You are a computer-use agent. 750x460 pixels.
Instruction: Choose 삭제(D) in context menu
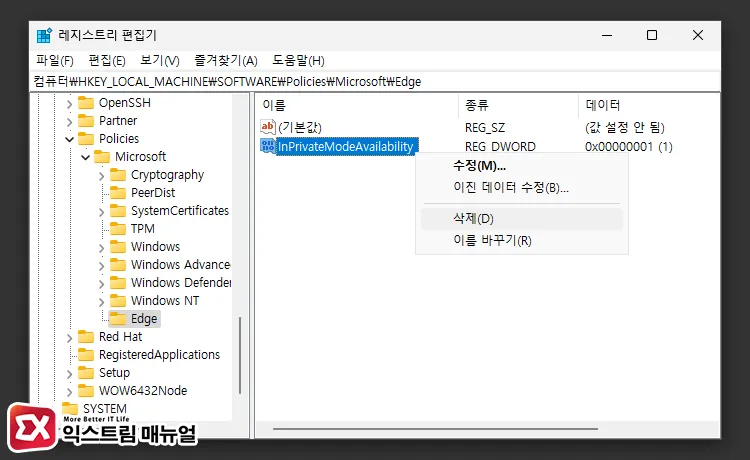tap(521, 219)
